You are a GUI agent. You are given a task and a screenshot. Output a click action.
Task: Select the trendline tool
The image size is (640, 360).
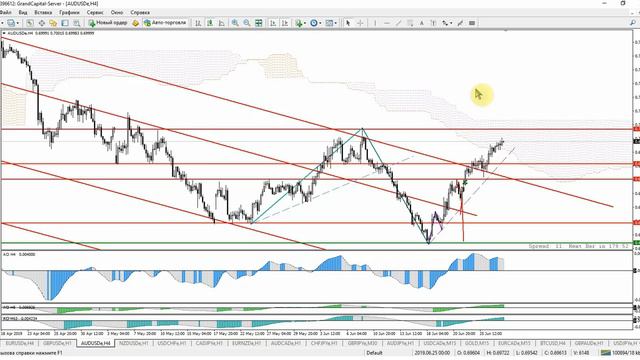tap(398, 23)
